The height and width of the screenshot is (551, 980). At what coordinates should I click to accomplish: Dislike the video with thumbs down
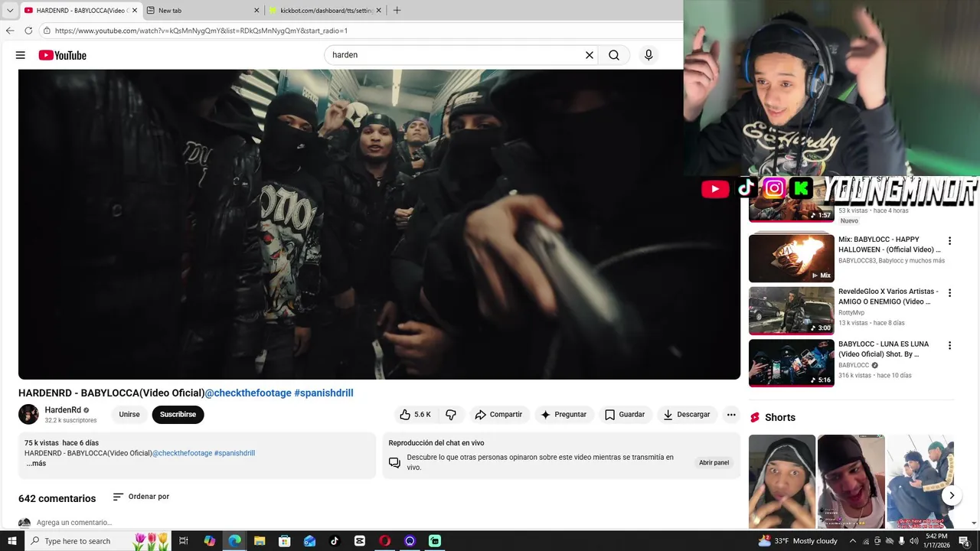click(x=451, y=415)
